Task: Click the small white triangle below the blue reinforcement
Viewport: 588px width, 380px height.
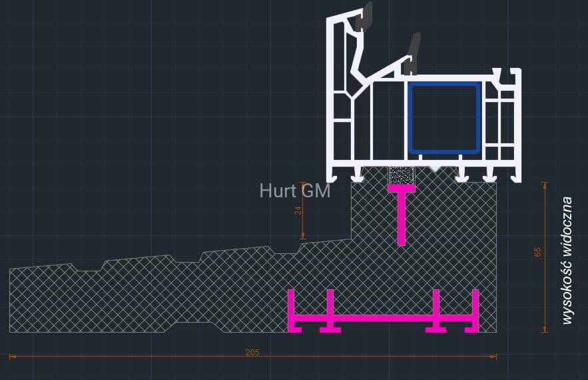Action: tap(434, 169)
